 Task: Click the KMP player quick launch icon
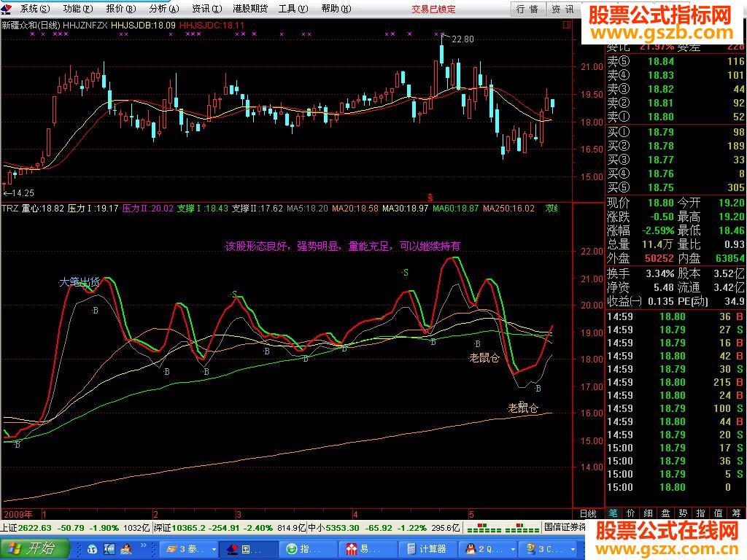coord(109,549)
